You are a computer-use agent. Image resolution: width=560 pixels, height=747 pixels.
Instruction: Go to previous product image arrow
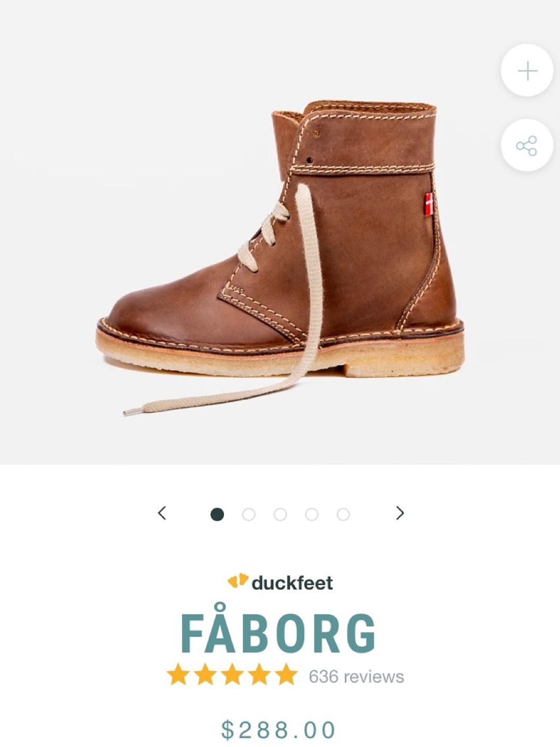pyautogui.click(x=162, y=513)
